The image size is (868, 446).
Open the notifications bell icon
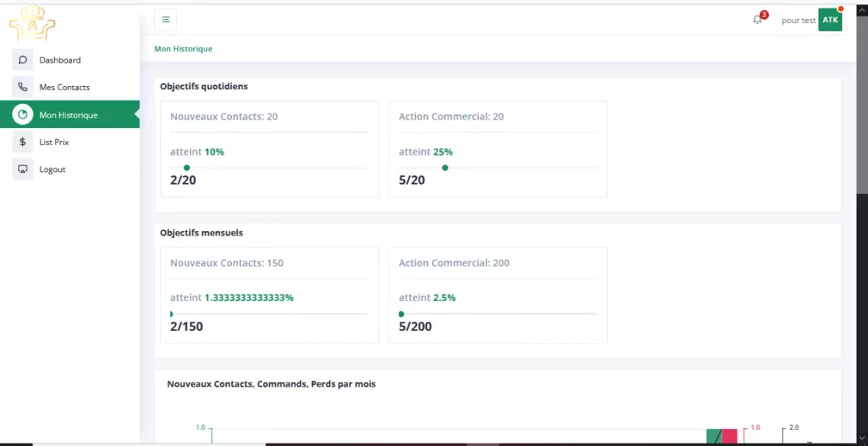[x=757, y=20]
